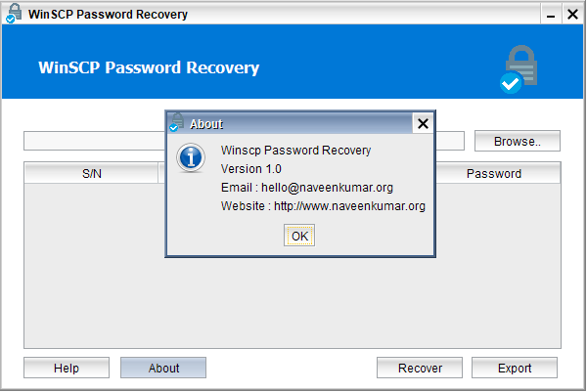Image resolution: width=587 pixels, height=392 pixels.
Task: Click the About button at the bottom
Action: tap(163, 369)
